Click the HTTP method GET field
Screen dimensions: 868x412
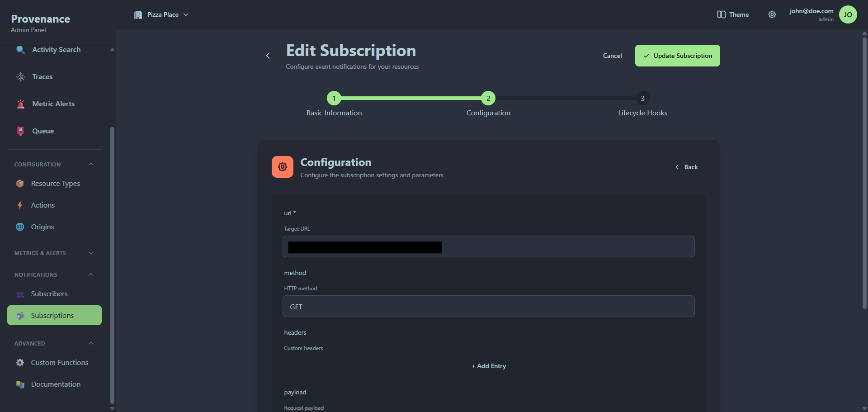pyautogui.click(x=488, y=306)
